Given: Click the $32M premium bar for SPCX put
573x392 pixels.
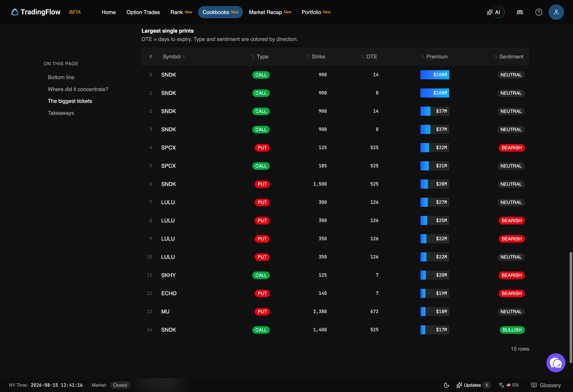Looking at the screenshot, I should pyautogui.click(x=435, y=148).
